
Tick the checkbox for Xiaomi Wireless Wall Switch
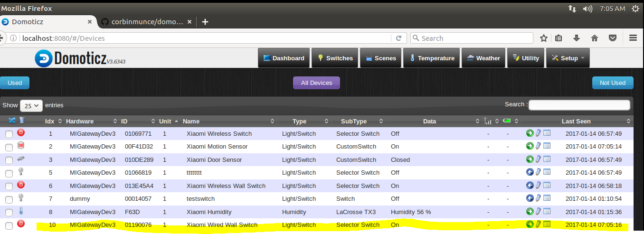click(9, 187)
